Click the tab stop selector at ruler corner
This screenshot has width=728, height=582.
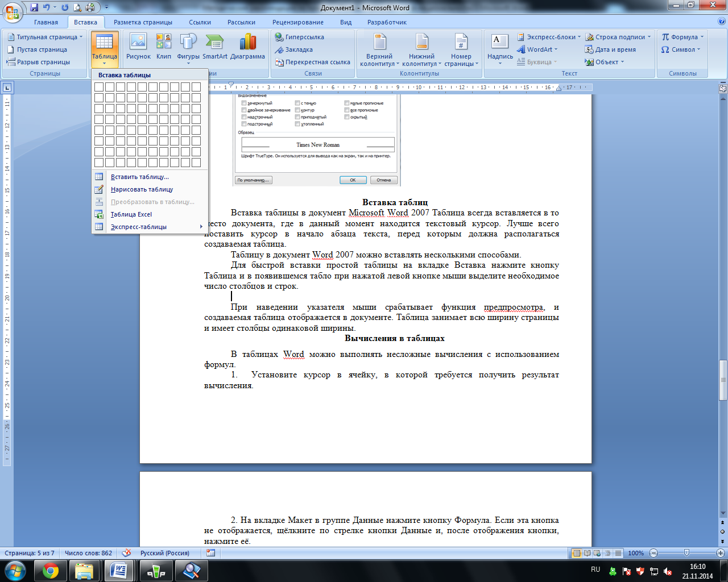click(7, 88)
